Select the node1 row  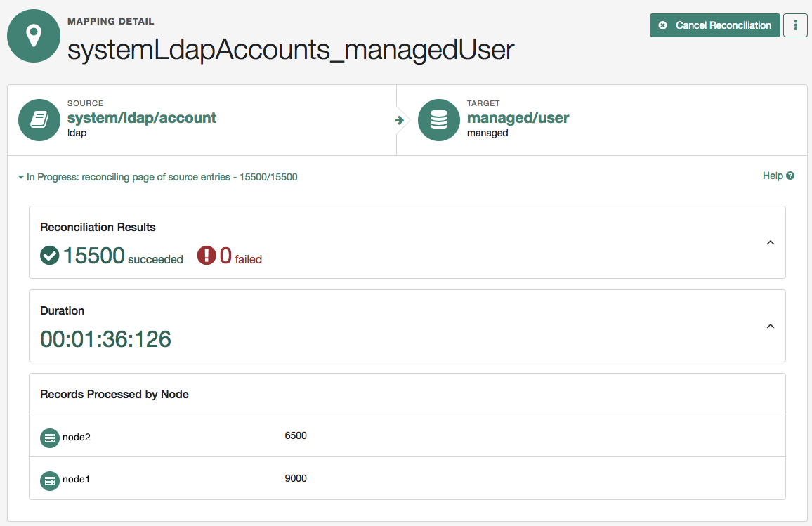click(x=407, y=480)
